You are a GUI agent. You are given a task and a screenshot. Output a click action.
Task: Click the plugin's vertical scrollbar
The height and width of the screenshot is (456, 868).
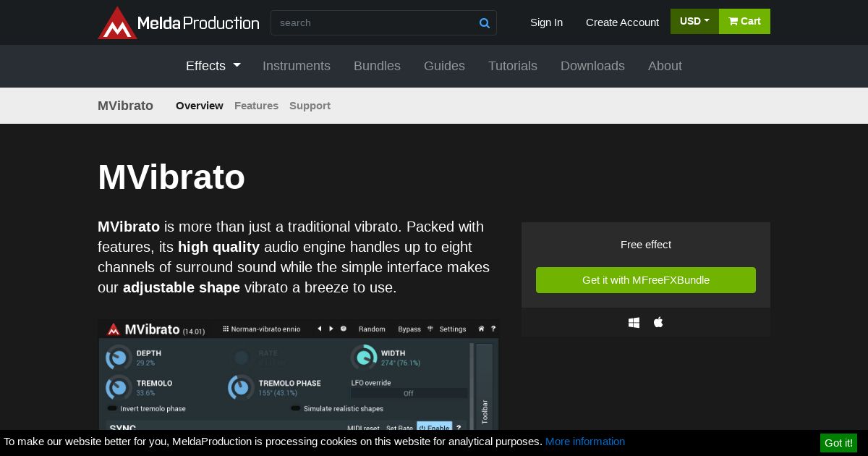coord(472,385)
